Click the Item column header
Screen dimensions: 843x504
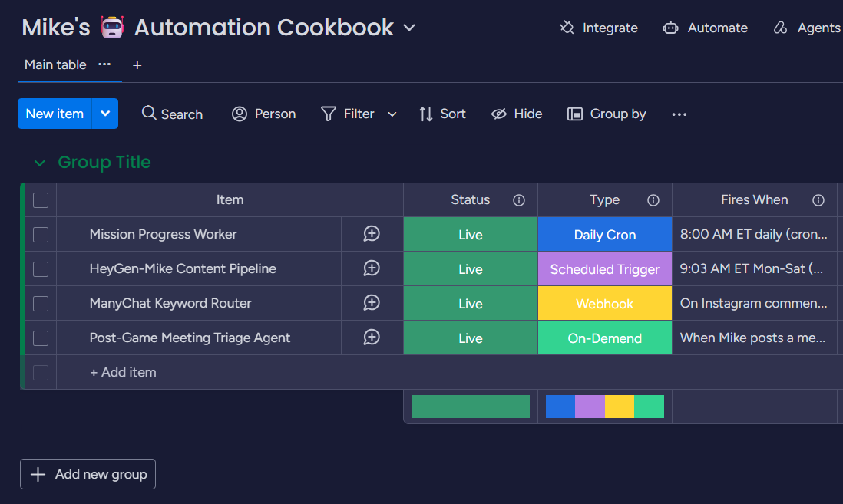point(230,199)
